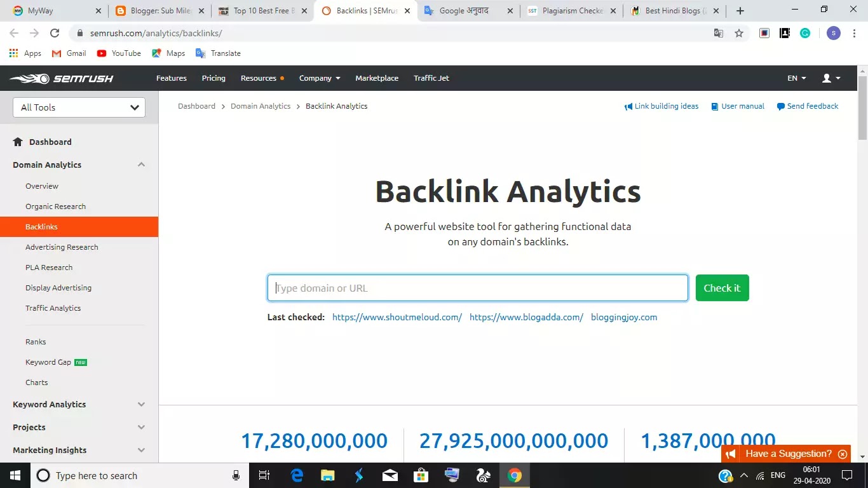The image size is (868, 488).
Task: Open last checked blogadda.com link
Action: point(526,317)
